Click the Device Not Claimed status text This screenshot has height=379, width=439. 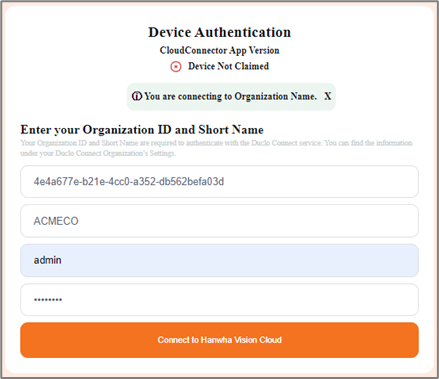pyautogui.click(x=228, y=66)
